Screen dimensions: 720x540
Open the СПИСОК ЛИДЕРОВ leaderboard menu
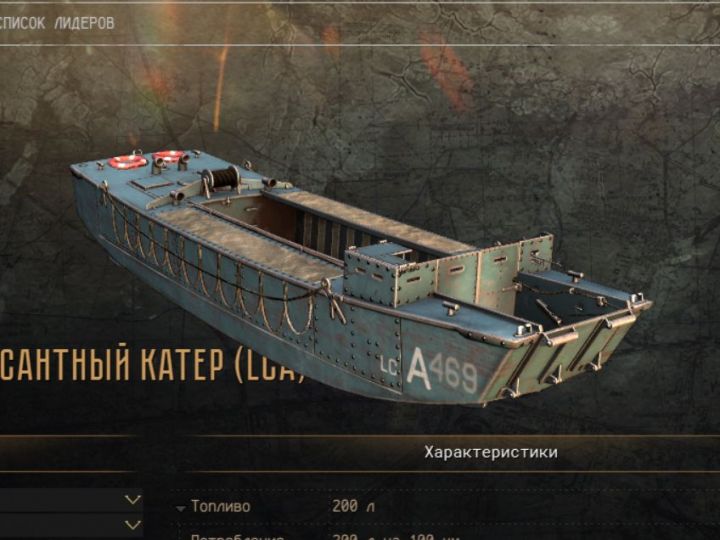click(x=56, y=23)
